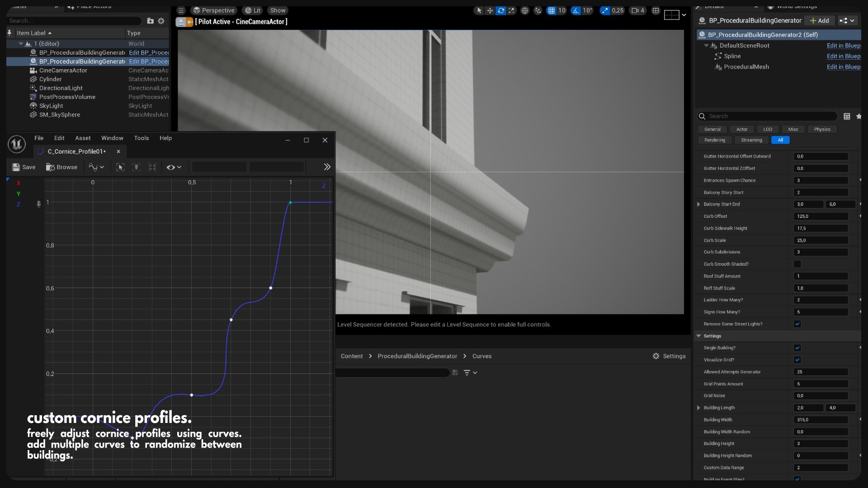Image resolution: width=868 pixels, height=488 pixels.
Task: Click the Save icon in the curve editor
Action: pos(15,167)
